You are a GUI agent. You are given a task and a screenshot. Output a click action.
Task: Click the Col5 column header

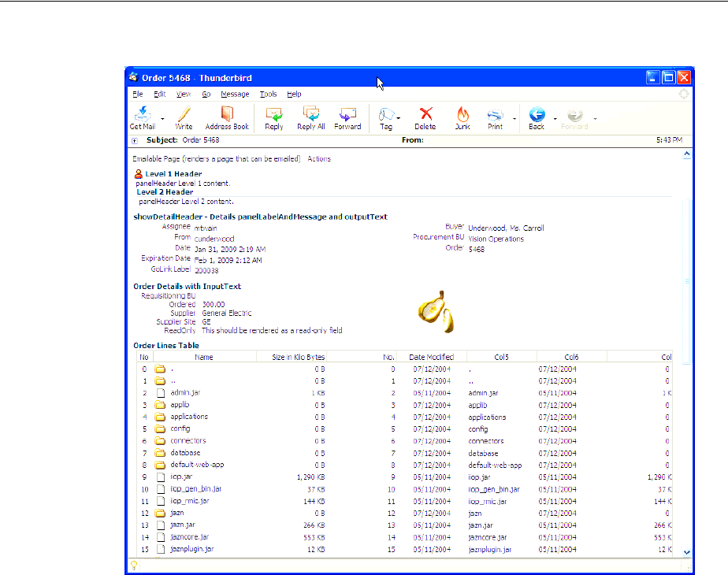click(x=501, y=357)
